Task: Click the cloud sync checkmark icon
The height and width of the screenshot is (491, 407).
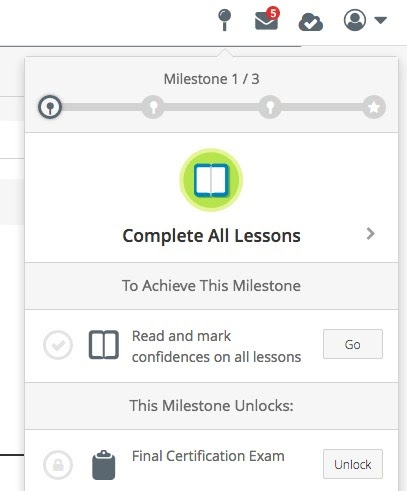Action: point(311,23)
